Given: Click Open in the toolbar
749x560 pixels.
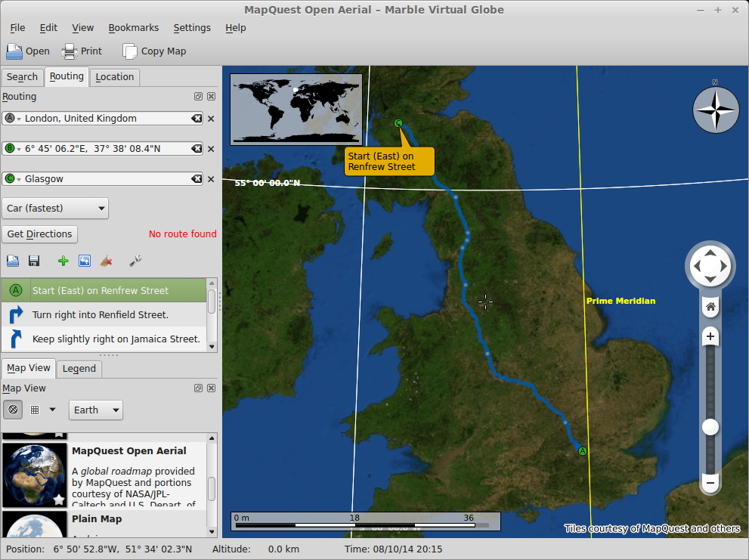Looking at the screenshot, I should [28, 51].
